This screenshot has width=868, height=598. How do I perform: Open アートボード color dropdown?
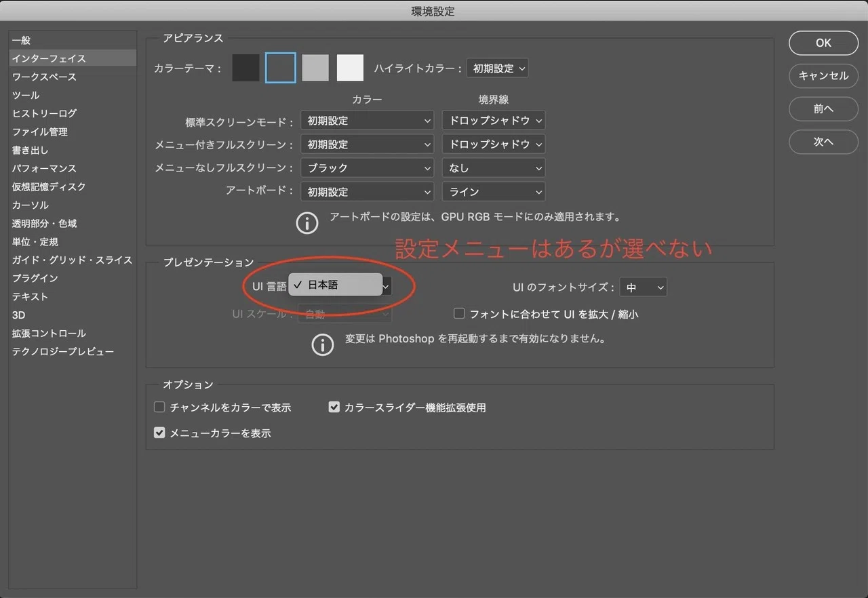pos(367,192)
